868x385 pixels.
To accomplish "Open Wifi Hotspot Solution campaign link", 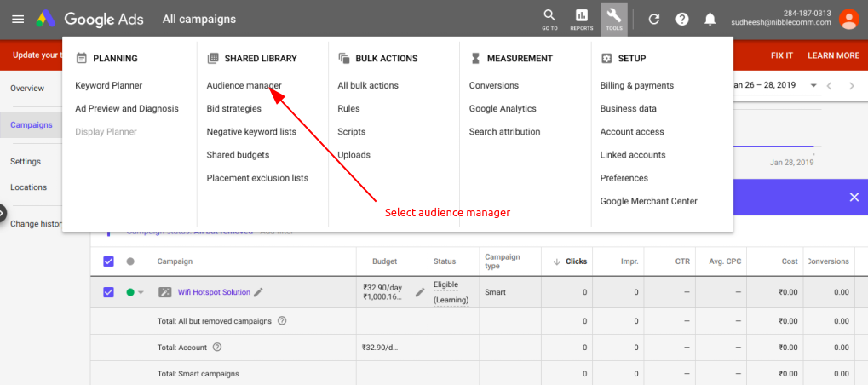I will point(214,293).
